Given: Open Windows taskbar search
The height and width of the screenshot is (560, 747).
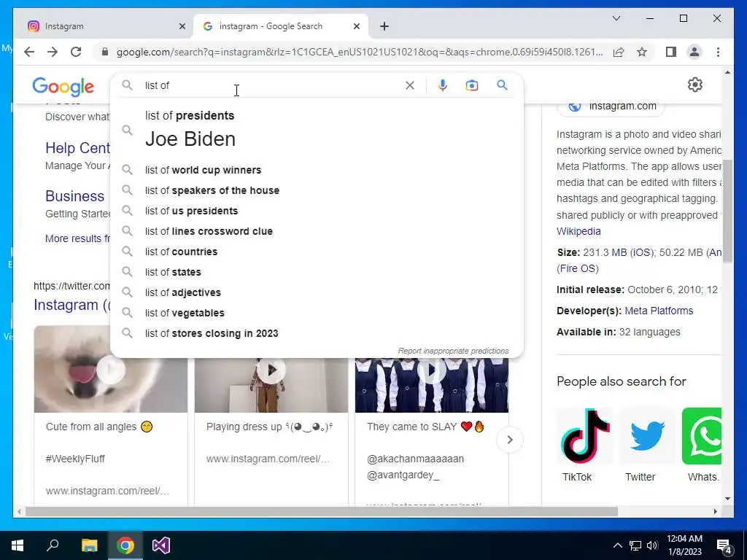Looking at the screenshot, I should click(53, 545).
